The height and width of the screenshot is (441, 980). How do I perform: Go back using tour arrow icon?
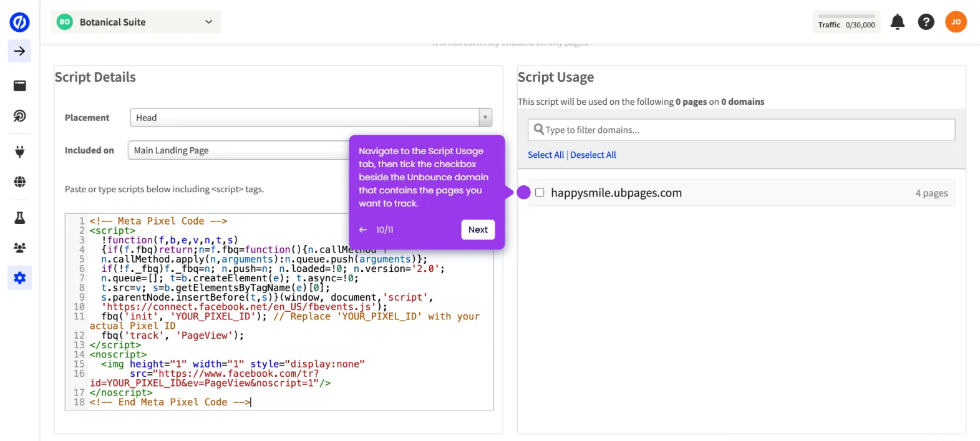363,230
